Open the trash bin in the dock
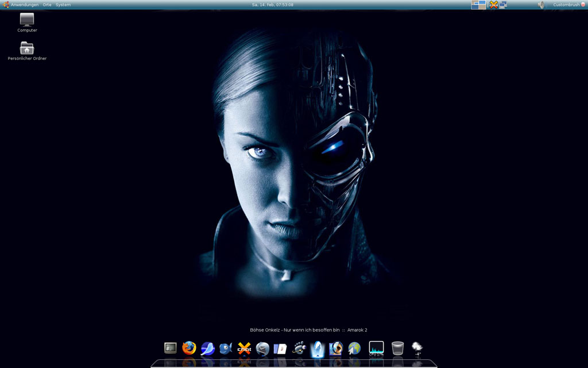Image resolution: width=588 pixels, height=368 pixels. [x=397, y=348]
